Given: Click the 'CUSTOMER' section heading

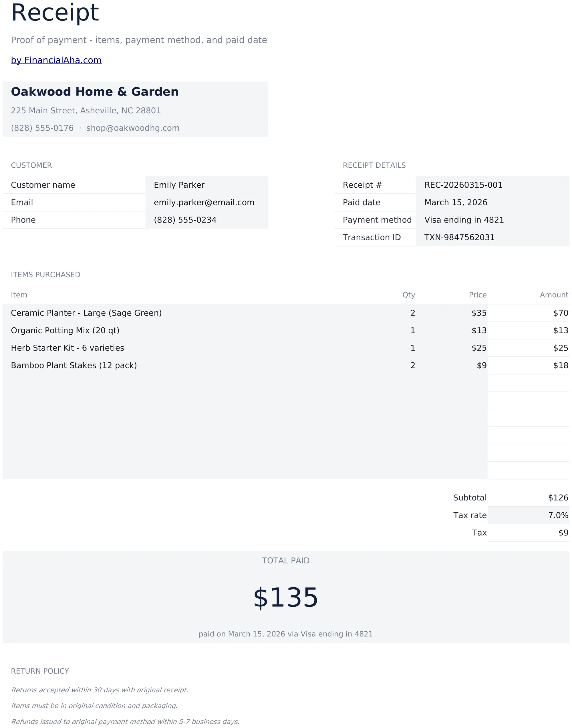Looking at the screenshot, I should click(31, 165).
